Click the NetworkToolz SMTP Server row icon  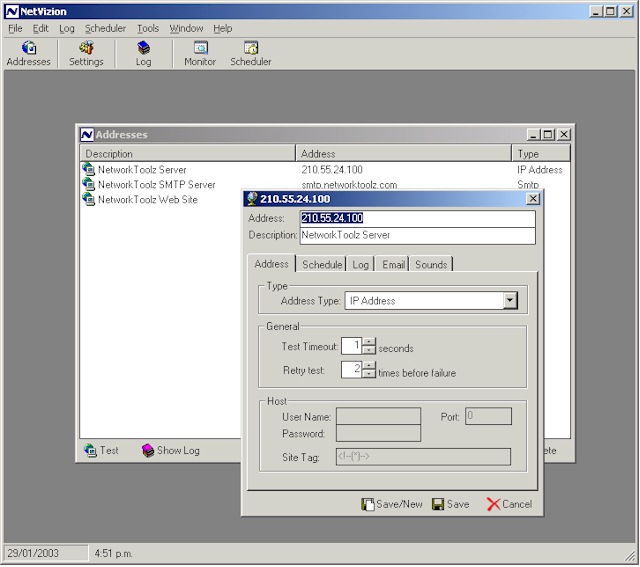tap(89, 184)
